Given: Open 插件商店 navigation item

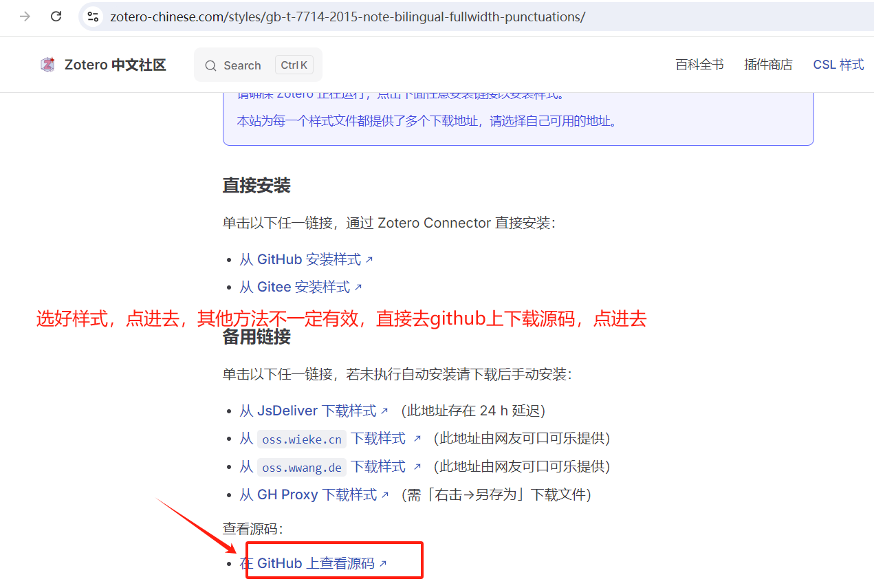Looking at the screenshot, I should click(768, 65).
